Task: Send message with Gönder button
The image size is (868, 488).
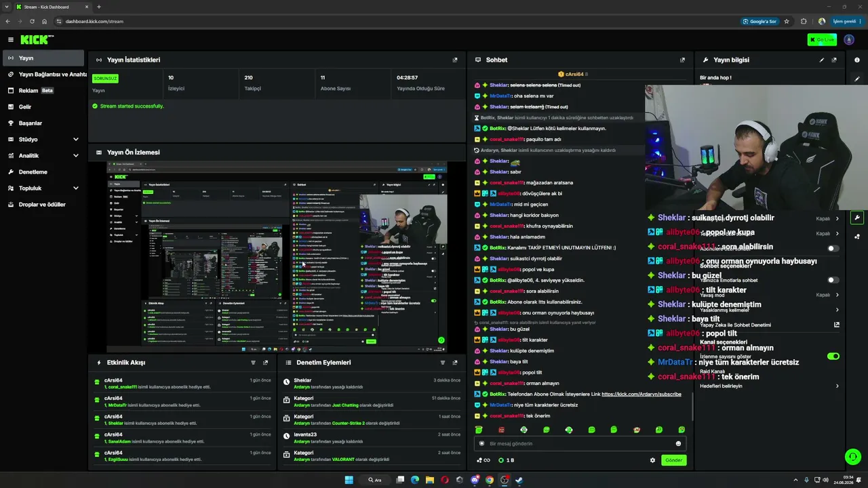Action: [673, 460]
